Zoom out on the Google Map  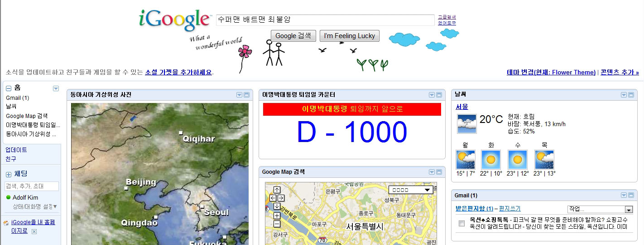[x=277, y=224]
